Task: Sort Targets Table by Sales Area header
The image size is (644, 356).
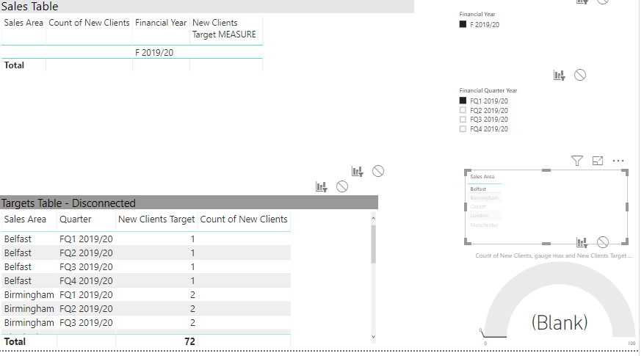Action: point(25,219)
